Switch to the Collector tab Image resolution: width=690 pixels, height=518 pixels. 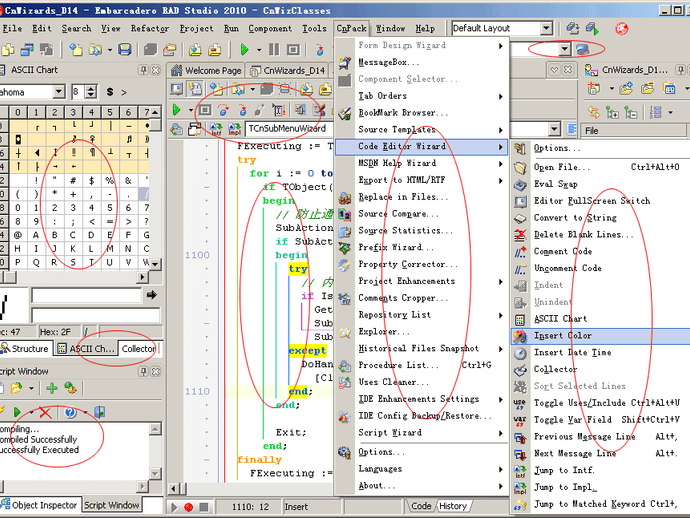[139, 349]
